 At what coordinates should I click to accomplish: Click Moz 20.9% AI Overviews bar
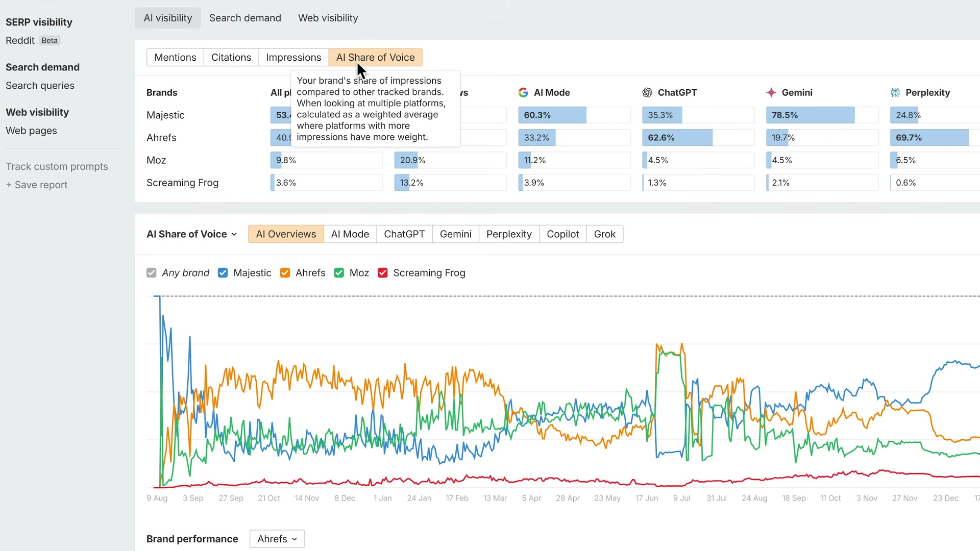click(450, 160)
